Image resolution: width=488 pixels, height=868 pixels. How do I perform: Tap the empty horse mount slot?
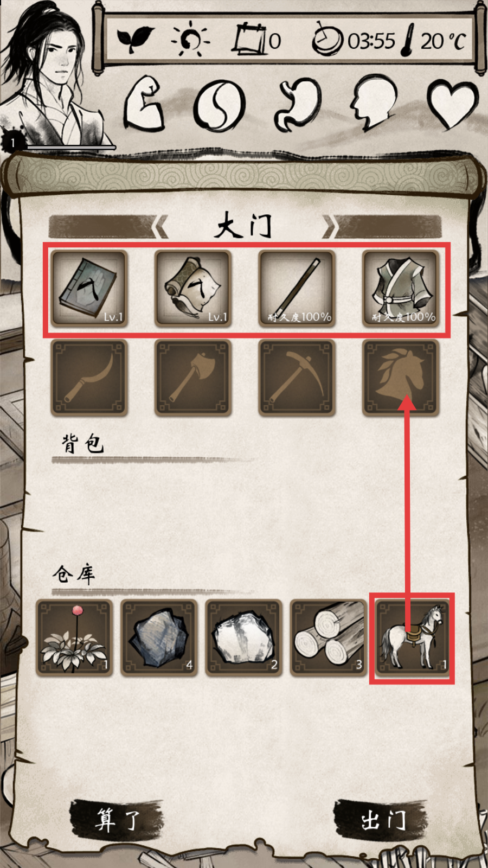(401, 378)
